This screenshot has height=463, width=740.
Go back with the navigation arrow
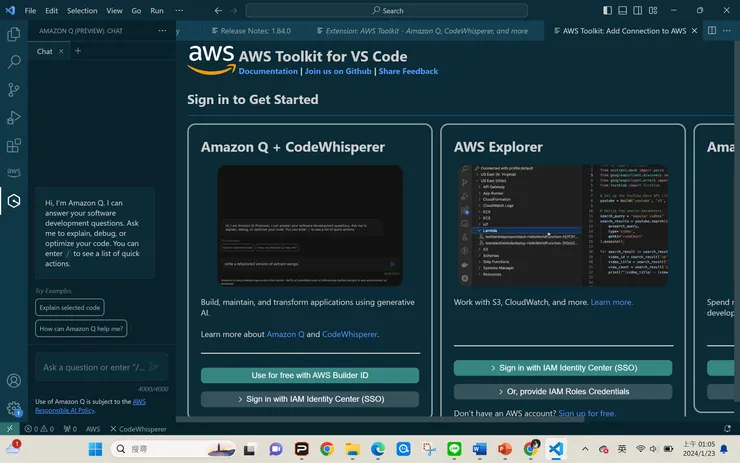point(218,10)
